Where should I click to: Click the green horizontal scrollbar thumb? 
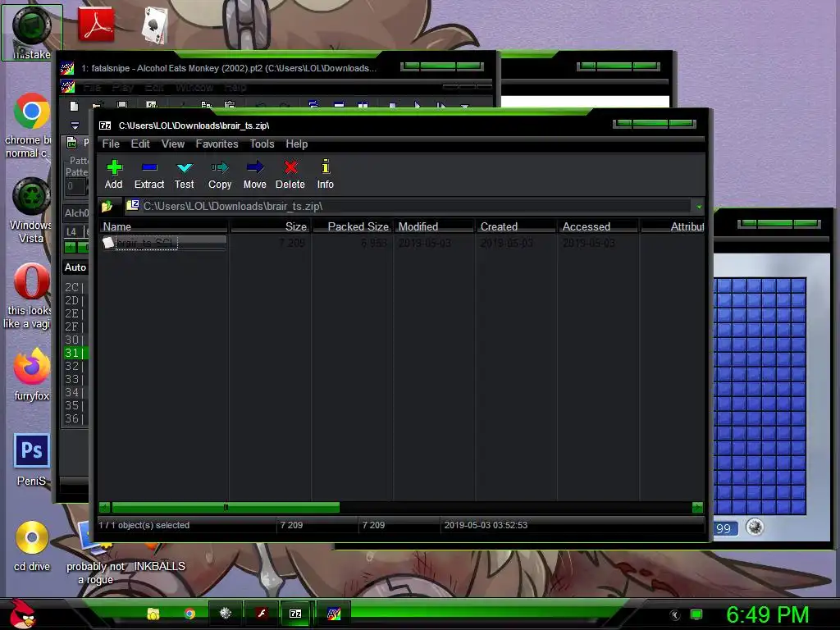coord(226,507)
